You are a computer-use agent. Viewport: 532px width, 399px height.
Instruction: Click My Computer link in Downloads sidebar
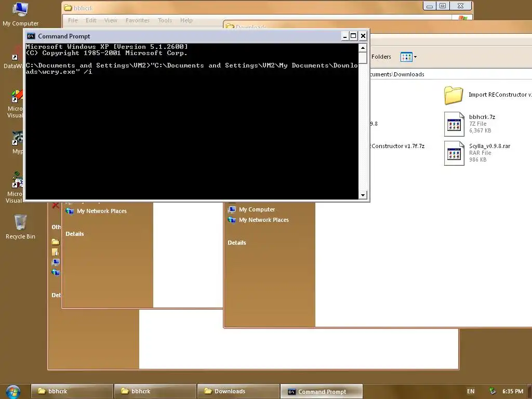click(x=257, y=210)
